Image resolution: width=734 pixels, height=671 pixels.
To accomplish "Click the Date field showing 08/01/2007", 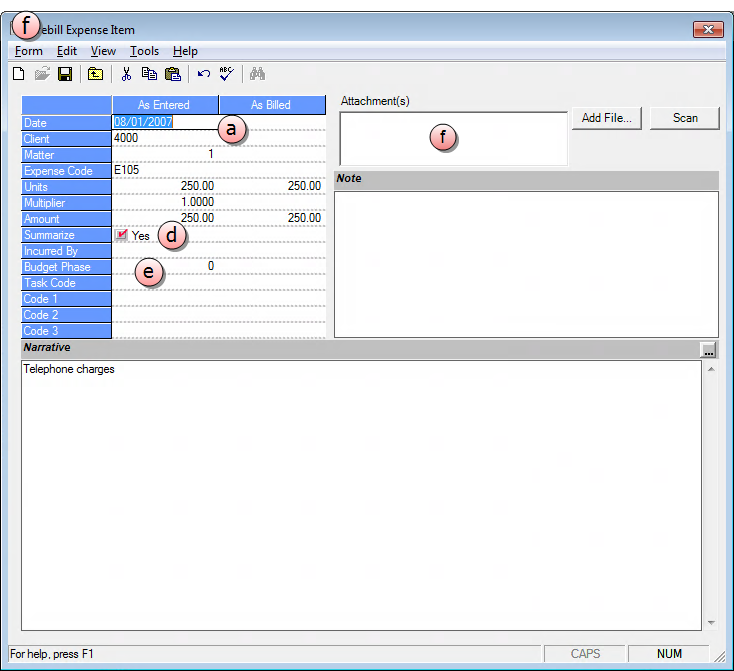I will coord(143,122).
